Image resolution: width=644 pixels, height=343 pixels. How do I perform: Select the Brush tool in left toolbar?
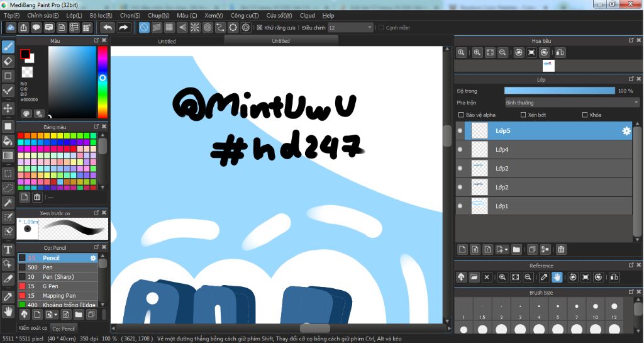(8, 47)
